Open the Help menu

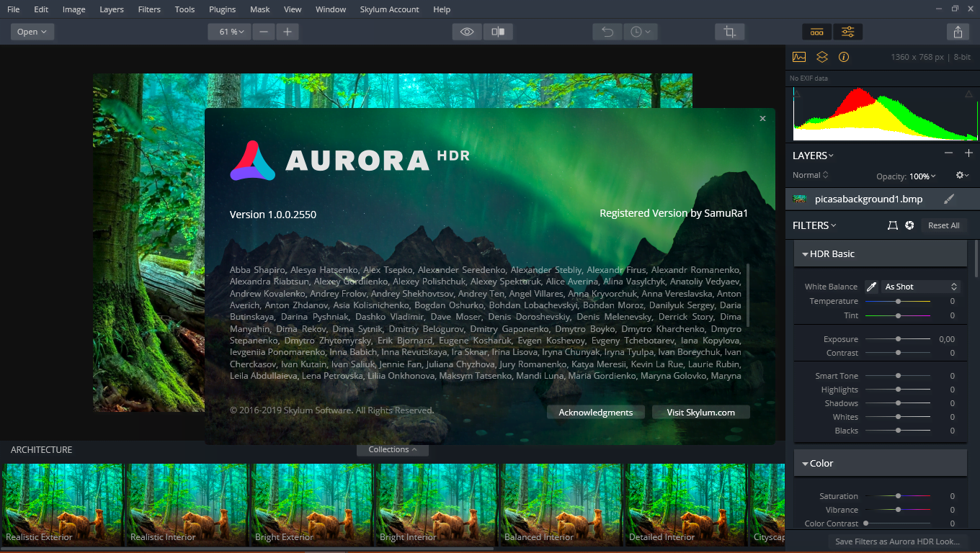pos(442,9)
